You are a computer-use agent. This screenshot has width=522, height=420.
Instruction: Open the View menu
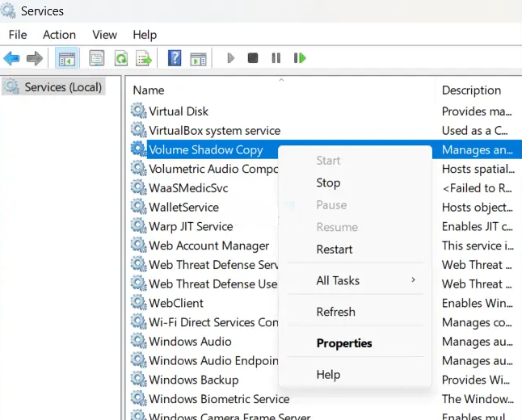104,35
